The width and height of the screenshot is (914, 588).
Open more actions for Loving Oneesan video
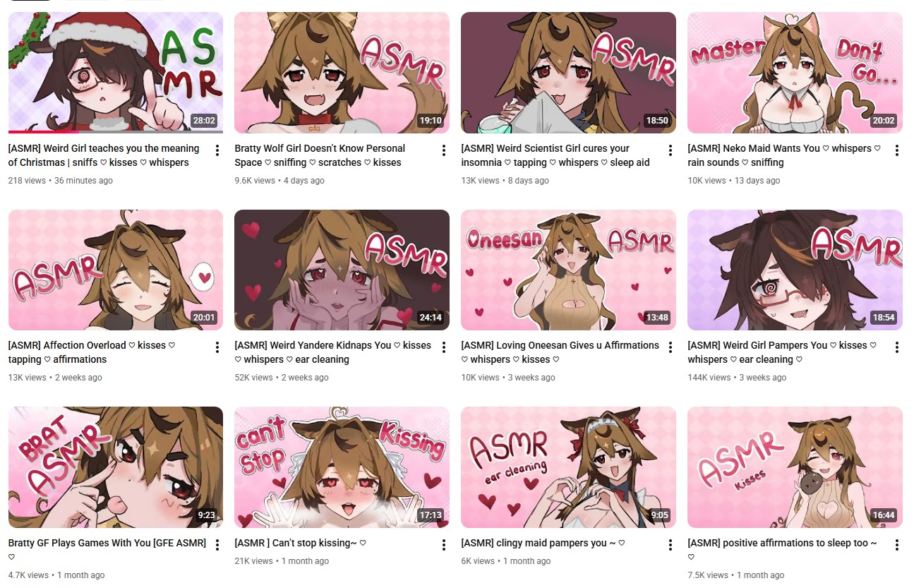670,347
